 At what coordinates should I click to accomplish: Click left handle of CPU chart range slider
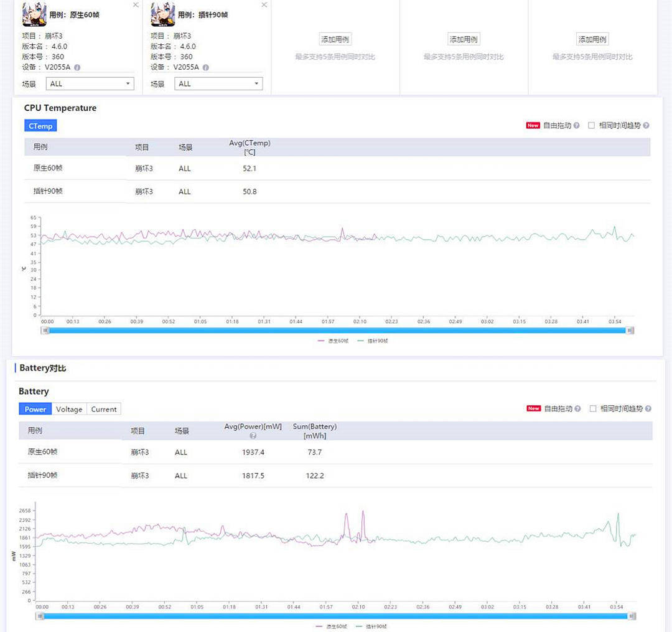point(45,331)
